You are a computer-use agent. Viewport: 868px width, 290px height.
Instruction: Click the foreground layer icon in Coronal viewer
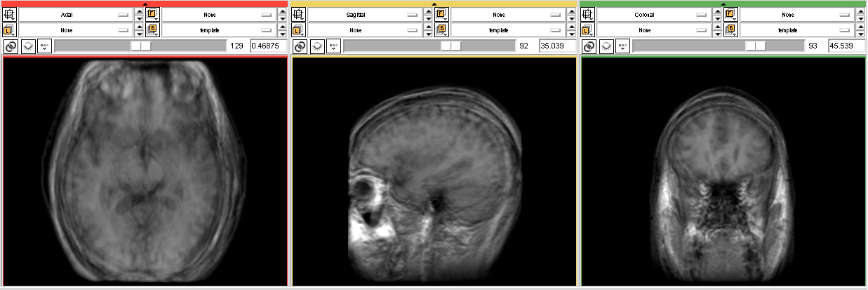click(731, 14)
